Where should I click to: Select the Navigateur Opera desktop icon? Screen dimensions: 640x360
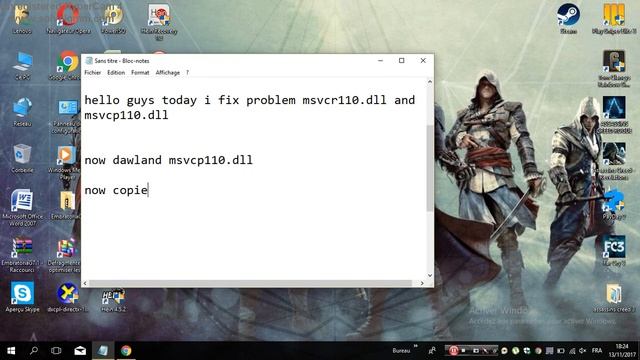point(68,19)
